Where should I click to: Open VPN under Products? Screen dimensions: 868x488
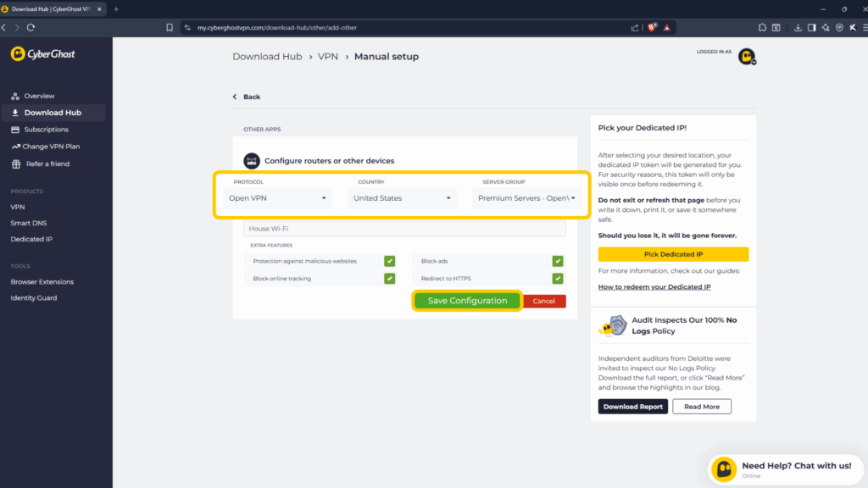pyautogui.click(x=18, y=207)
